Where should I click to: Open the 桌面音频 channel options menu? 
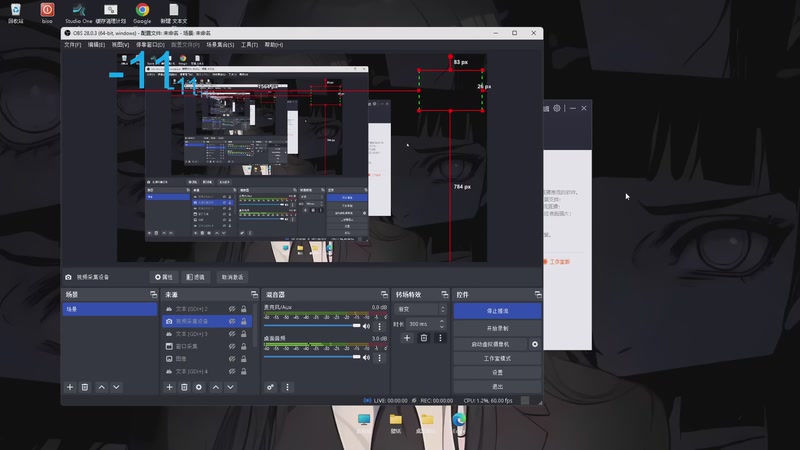point(379,358)
